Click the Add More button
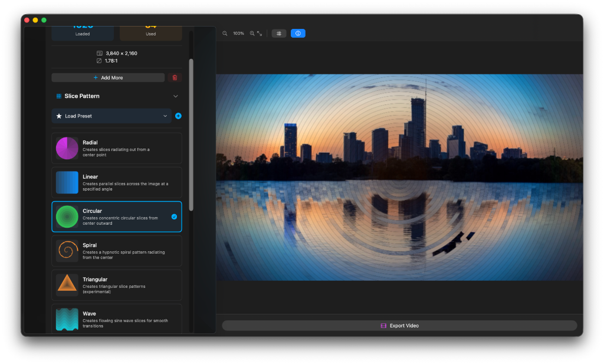The image size is (604, 364). coord(108,77)
